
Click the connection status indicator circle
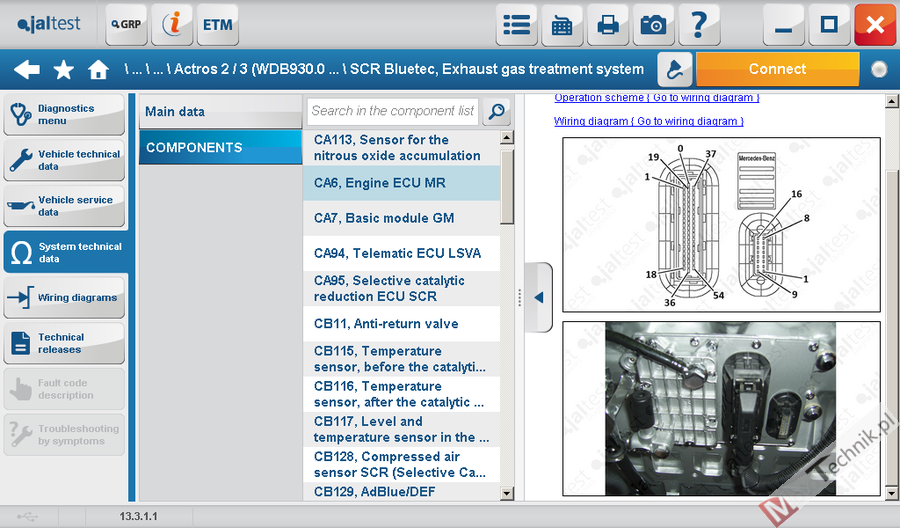point(879,69)
